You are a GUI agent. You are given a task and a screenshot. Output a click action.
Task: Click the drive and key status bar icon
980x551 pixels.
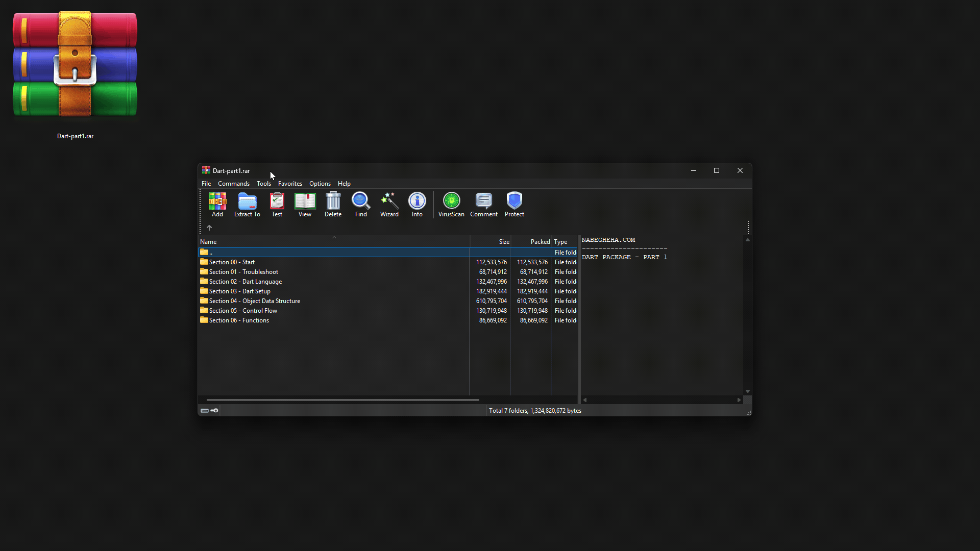209,410
